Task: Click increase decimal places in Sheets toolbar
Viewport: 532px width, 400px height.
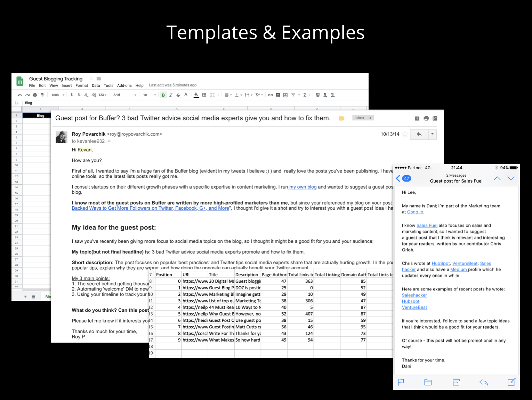Action: (x=94, y=95)
